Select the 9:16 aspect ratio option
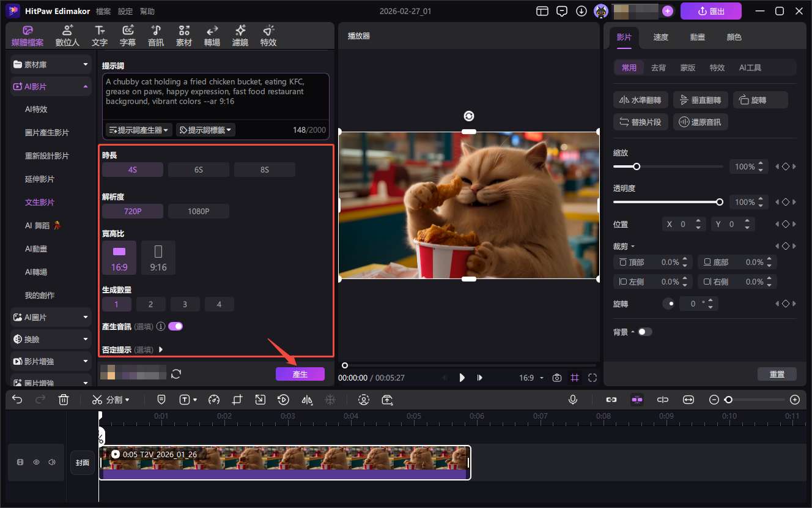Viewport: 812px width, 508px height. (158, 257)
